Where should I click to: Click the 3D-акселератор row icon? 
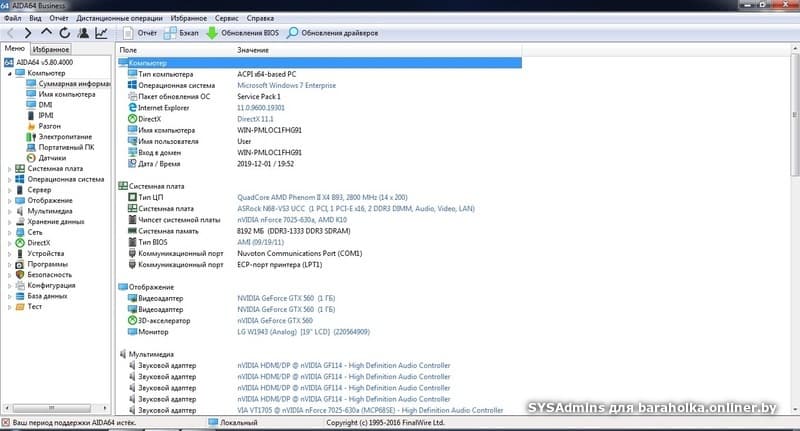coord(132,321)
